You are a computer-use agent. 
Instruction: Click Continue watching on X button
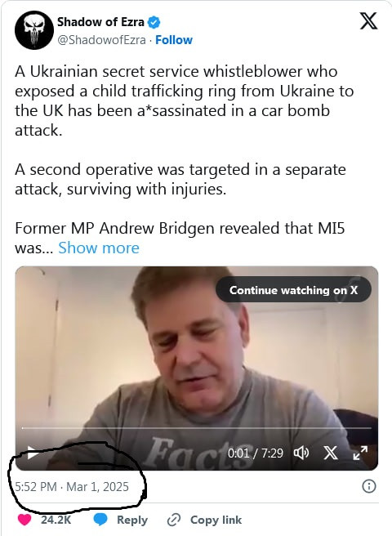293,290
